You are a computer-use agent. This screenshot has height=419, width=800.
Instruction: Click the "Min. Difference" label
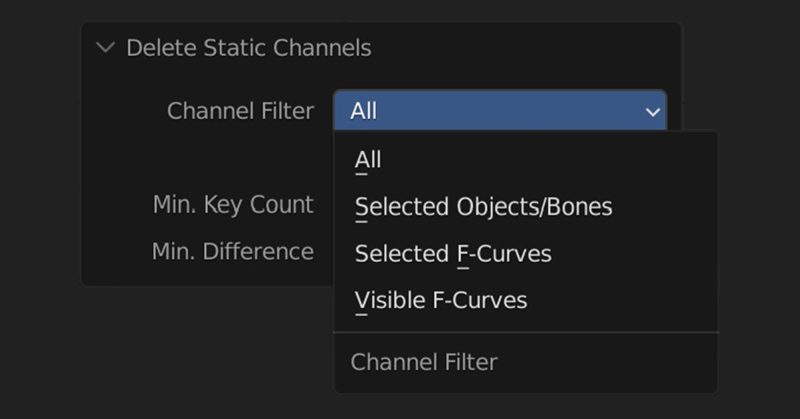(x=233, y=251)
